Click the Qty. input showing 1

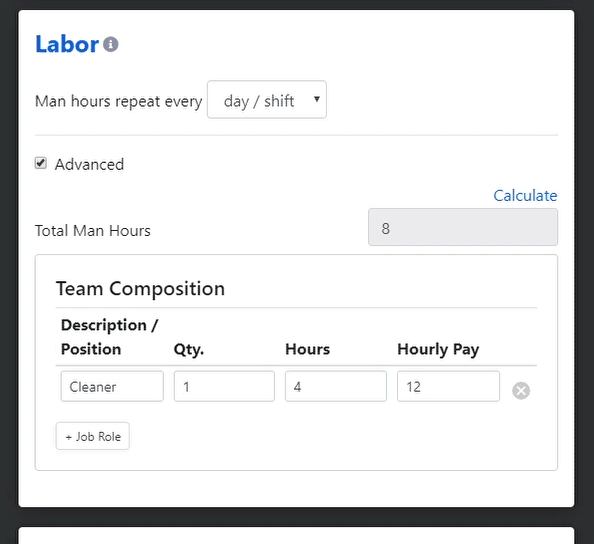coord(224,386)
